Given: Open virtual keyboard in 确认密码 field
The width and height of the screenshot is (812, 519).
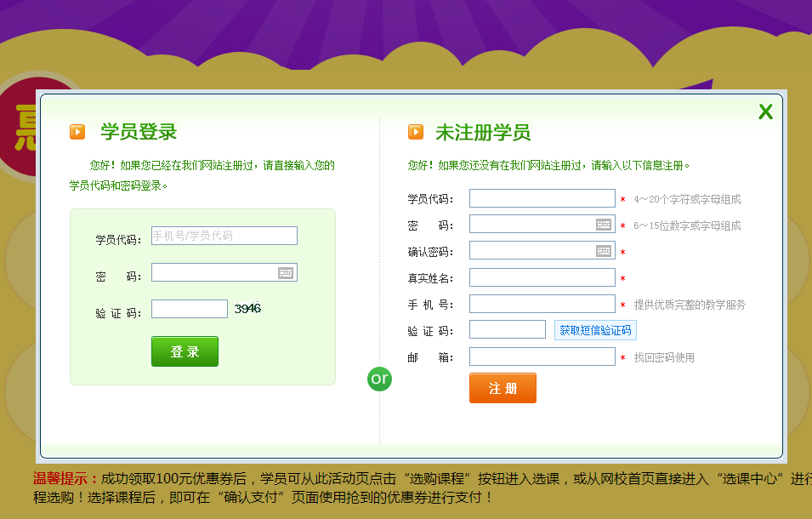Looking at the screenshot, I should coord(604,251).
